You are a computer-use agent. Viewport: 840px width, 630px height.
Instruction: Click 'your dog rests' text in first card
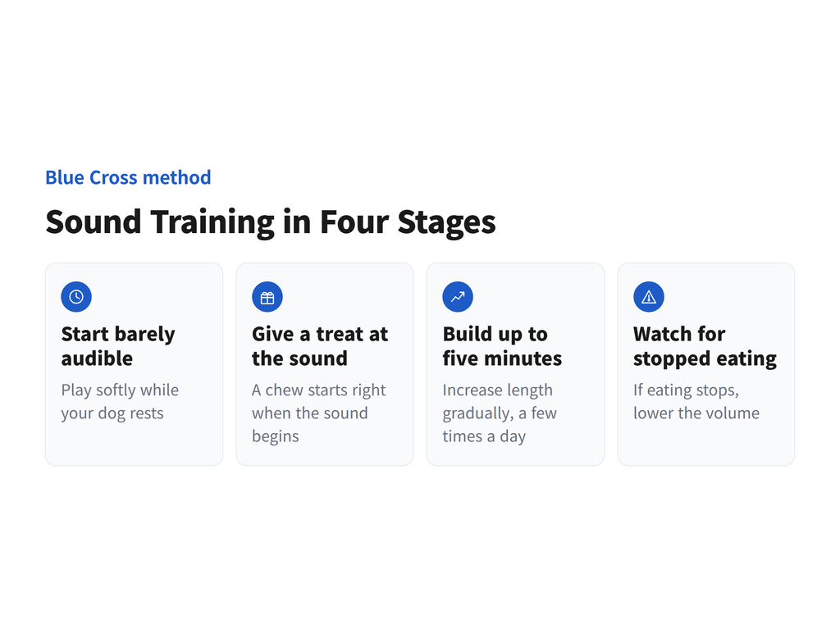(112, 413)
